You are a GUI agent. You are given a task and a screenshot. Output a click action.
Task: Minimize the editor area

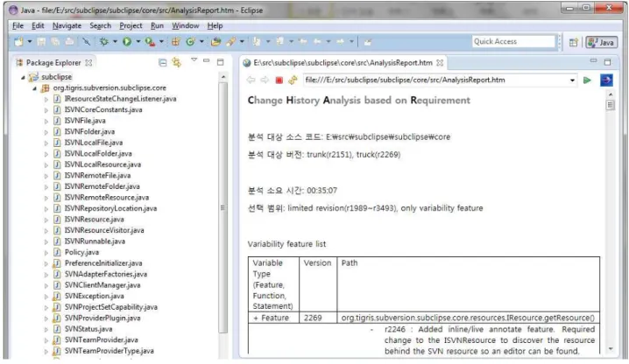593,60
